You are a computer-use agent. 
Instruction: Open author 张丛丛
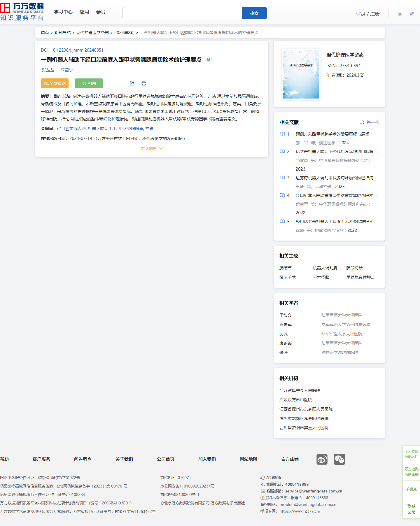pyautogui.click(x=48, y=70)
